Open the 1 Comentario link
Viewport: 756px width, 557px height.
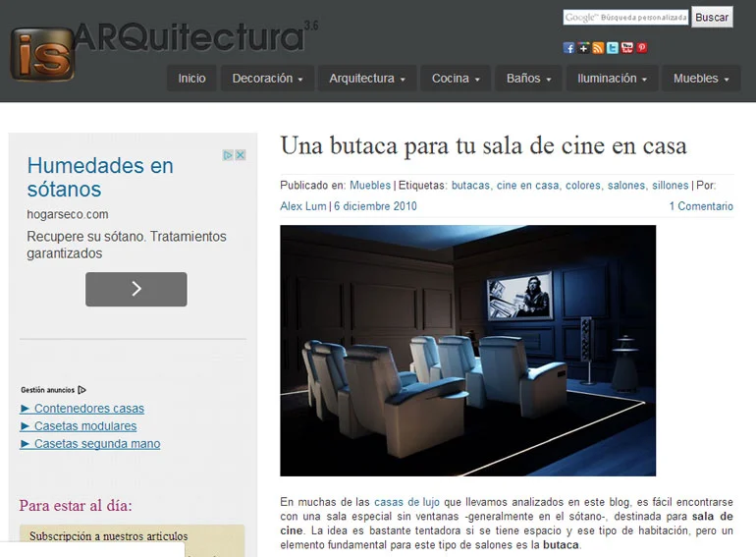pyautogui.click(x=701, y=206)
